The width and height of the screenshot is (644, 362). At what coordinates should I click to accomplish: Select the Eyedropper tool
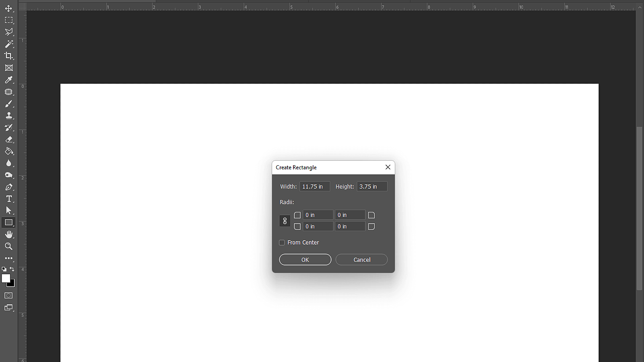pos(9,80)
